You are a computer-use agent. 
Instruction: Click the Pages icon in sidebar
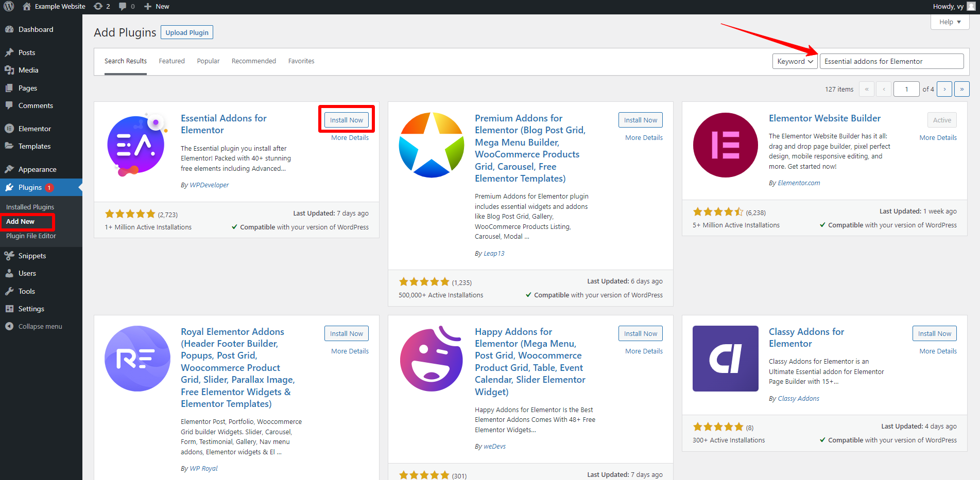coord(9,88)
